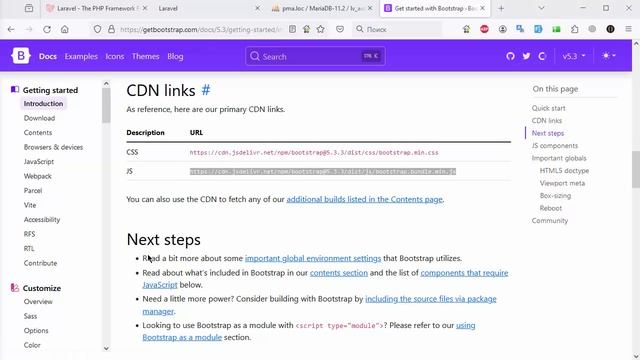Jump to Important globals in On this page

(559, 158)
